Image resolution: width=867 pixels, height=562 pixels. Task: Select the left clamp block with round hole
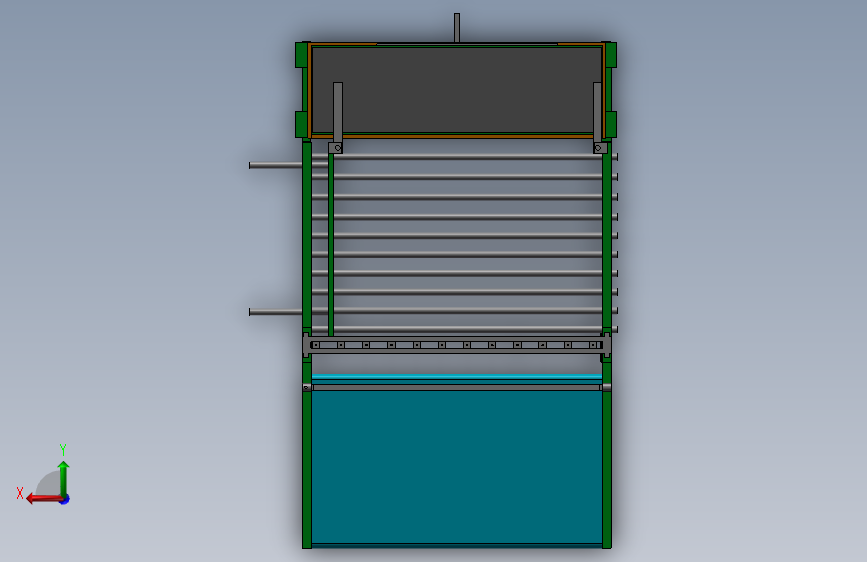336,148
